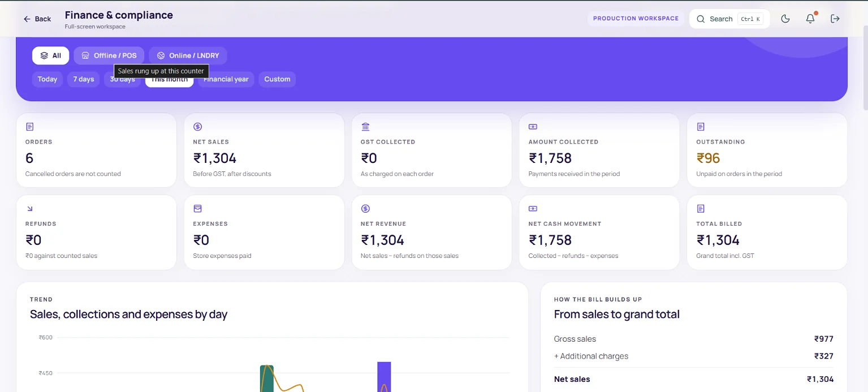Click the Refunds down-arrow icon
The image size is (868, 392).
click(30, 209)
